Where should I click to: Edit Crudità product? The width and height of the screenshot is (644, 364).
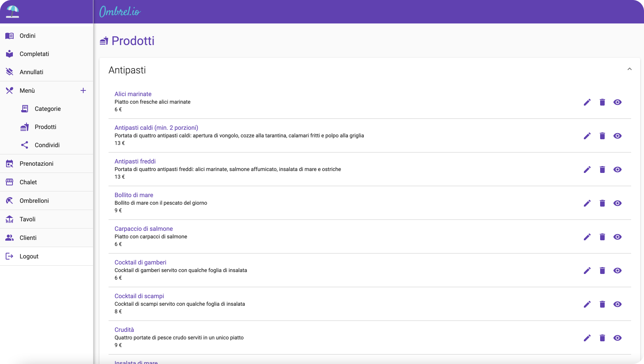587,338
